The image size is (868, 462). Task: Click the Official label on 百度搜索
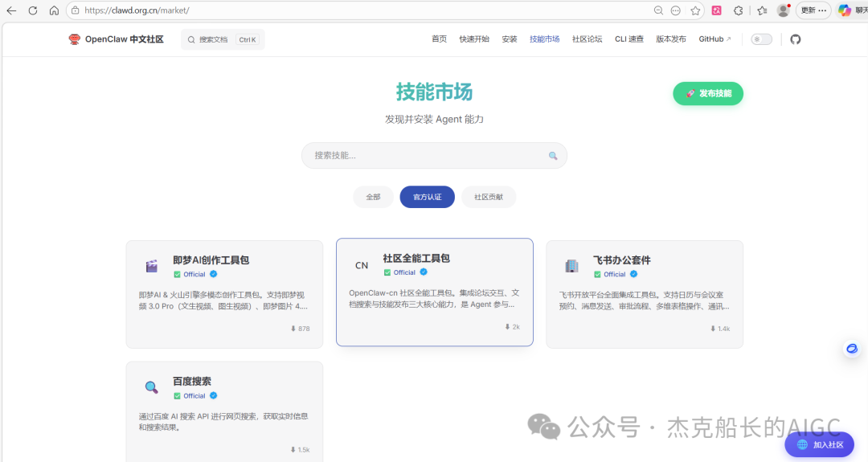coord(194,396)
